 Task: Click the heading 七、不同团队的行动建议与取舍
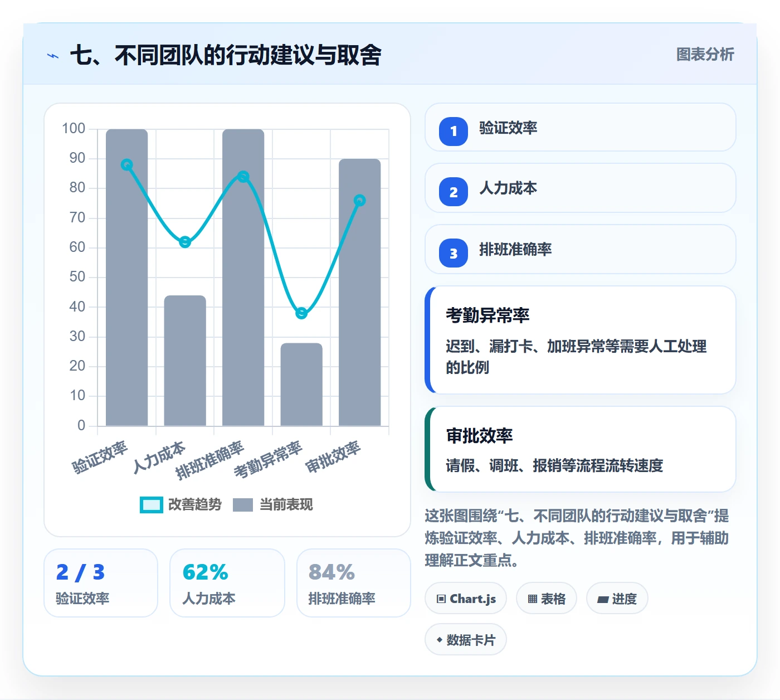tap(226, 55)
